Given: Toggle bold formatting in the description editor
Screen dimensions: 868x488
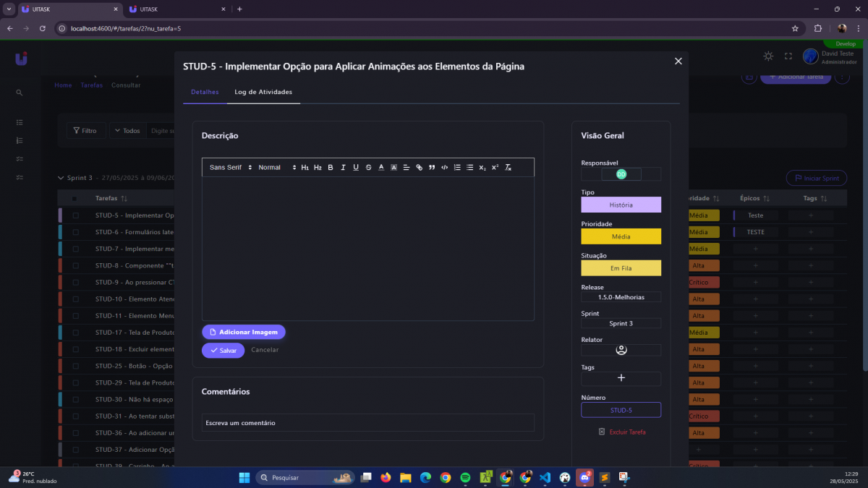Looking at the screenshot, I should [331, 168].
